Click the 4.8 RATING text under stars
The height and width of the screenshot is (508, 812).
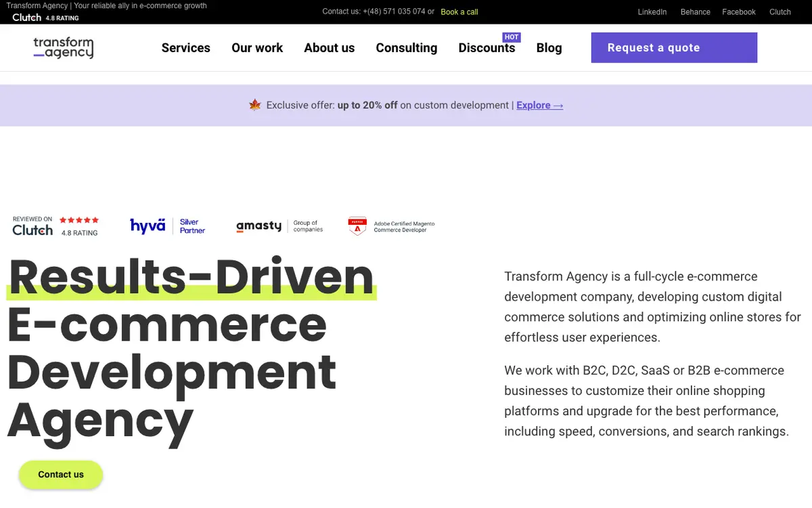coord(79,233)
